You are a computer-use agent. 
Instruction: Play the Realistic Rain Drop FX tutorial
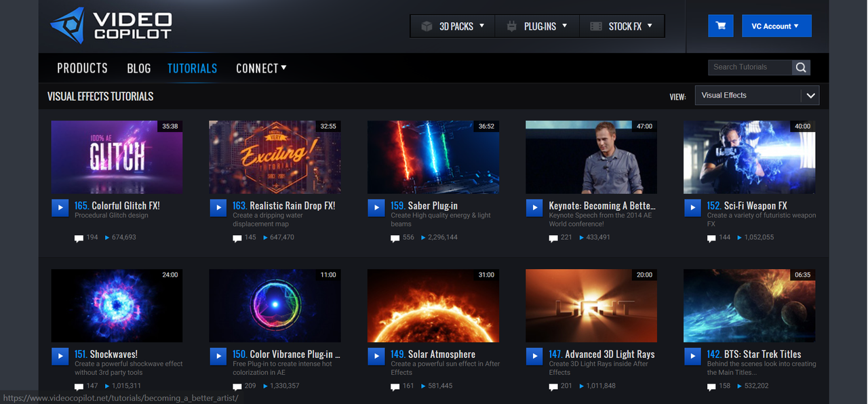[x=218, y=207]
